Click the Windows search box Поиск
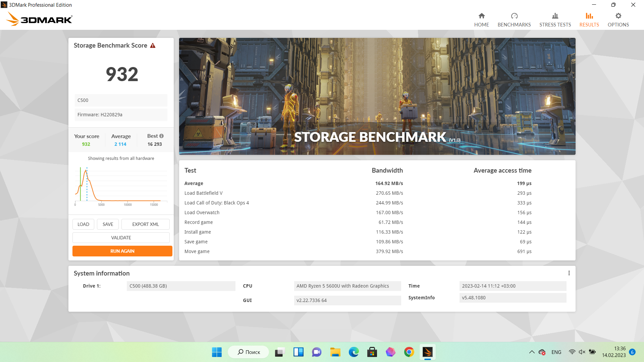Image resolution: width=644 pixels, height=362 pixels. (249, 352)
